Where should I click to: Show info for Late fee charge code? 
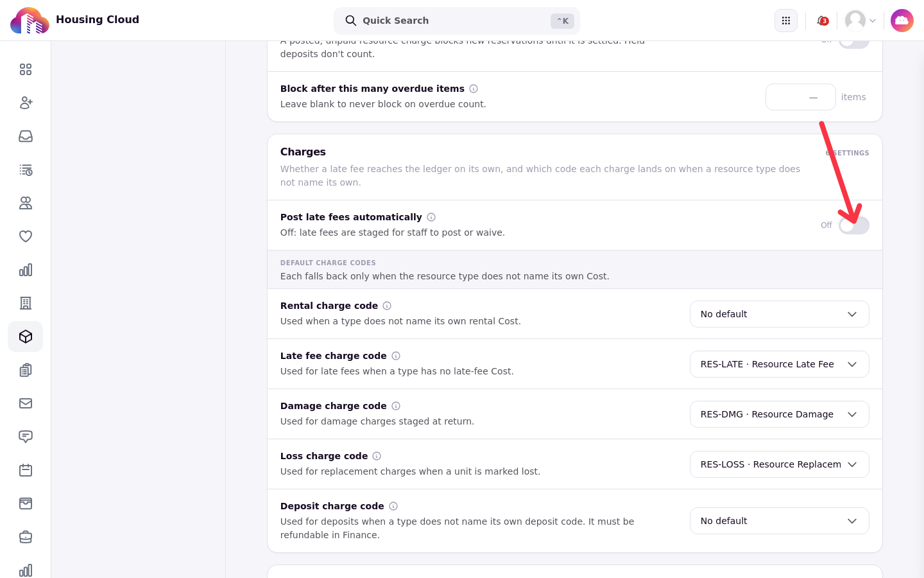point(396,356)
